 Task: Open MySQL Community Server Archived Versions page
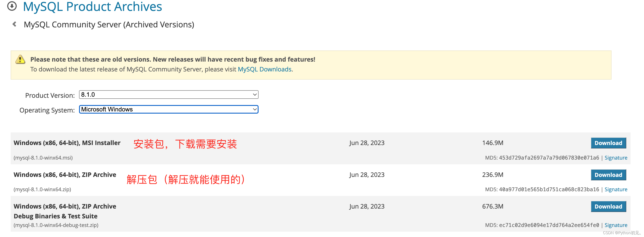[109, 24]
